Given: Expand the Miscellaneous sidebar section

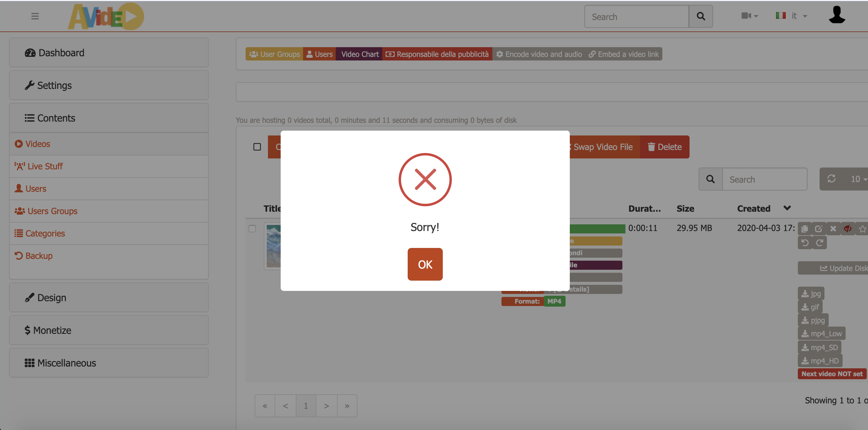Looking at the screenshot, I should [109, 363].
